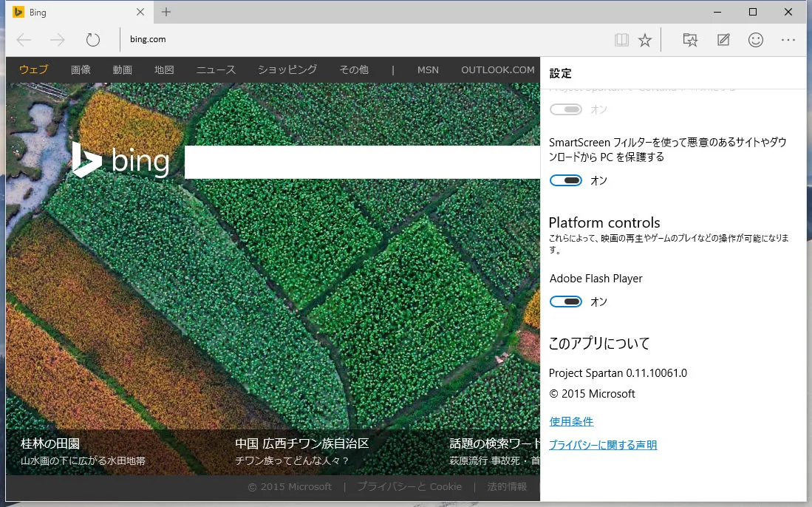The image size is (812, 507).
Task: Open the 動画 tab on Bing
Action: pyautogui.click(x=123, y=70)
